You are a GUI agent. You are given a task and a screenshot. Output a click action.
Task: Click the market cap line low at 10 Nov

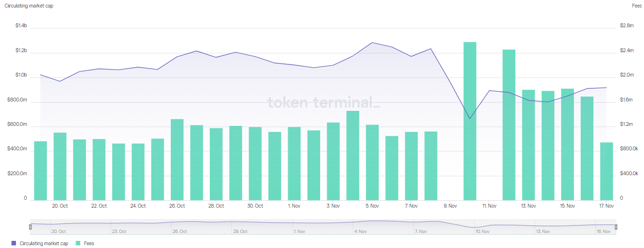(x=470, y=118)
